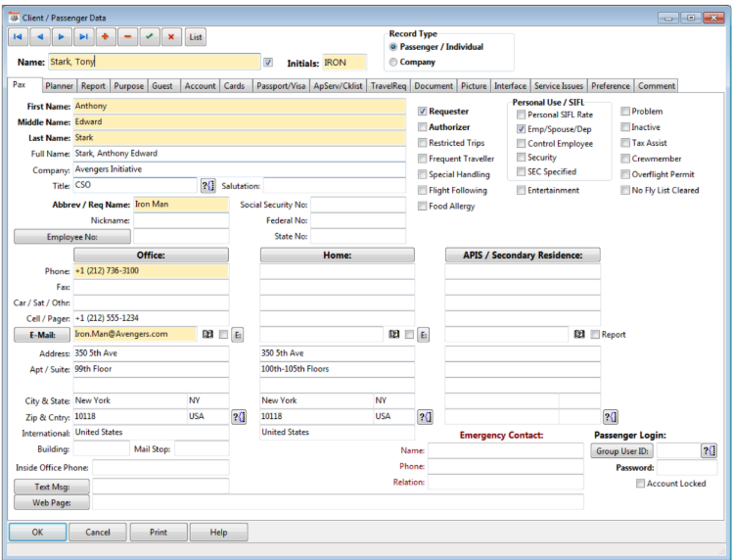Save changes with the green checkmark
Screen dimensions: 732x560
149,36
